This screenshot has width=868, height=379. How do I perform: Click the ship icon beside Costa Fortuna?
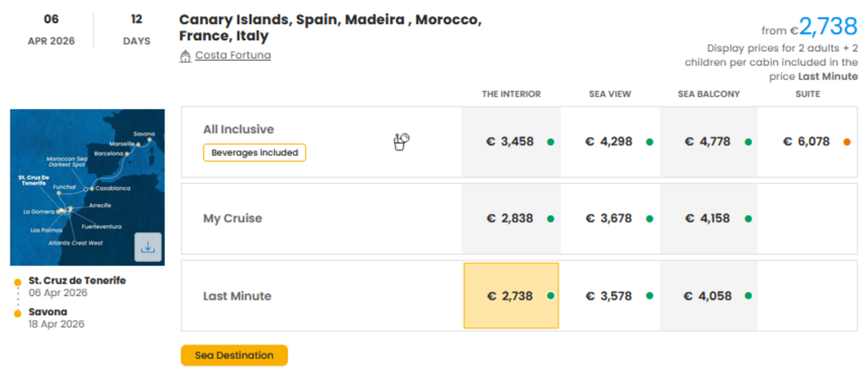185,56
